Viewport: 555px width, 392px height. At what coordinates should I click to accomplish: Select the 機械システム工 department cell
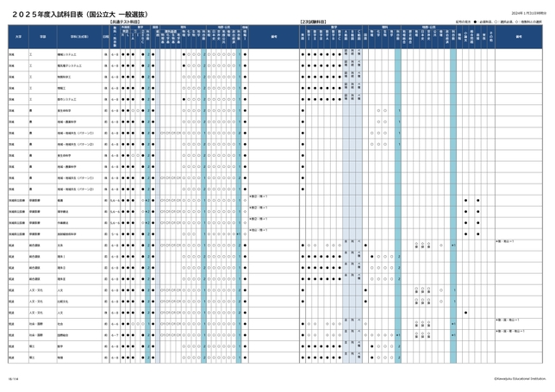point(69,53)
